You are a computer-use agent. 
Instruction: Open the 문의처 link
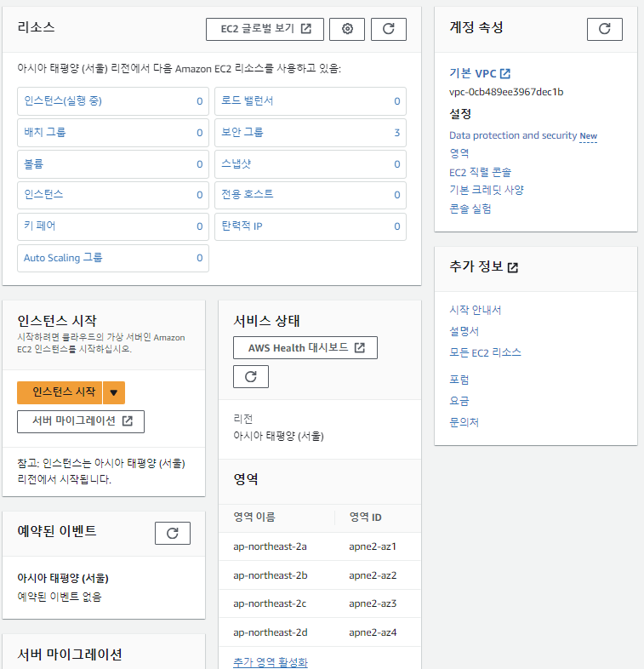coord(464,422)
